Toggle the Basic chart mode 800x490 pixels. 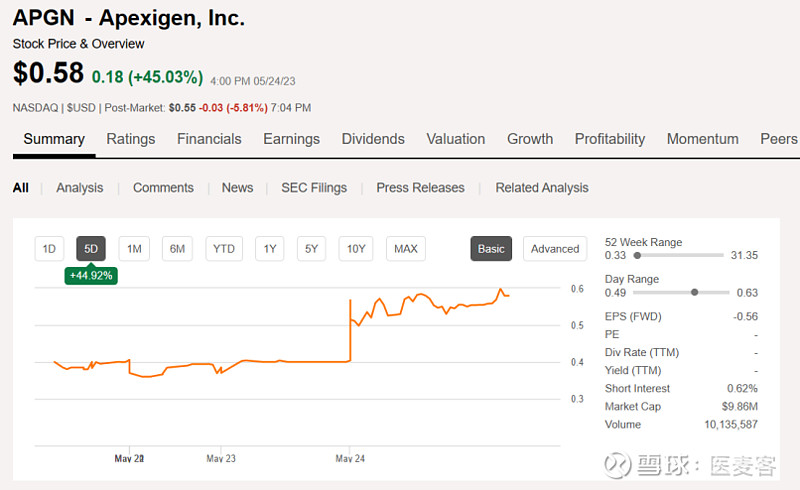tap(491, 249)
